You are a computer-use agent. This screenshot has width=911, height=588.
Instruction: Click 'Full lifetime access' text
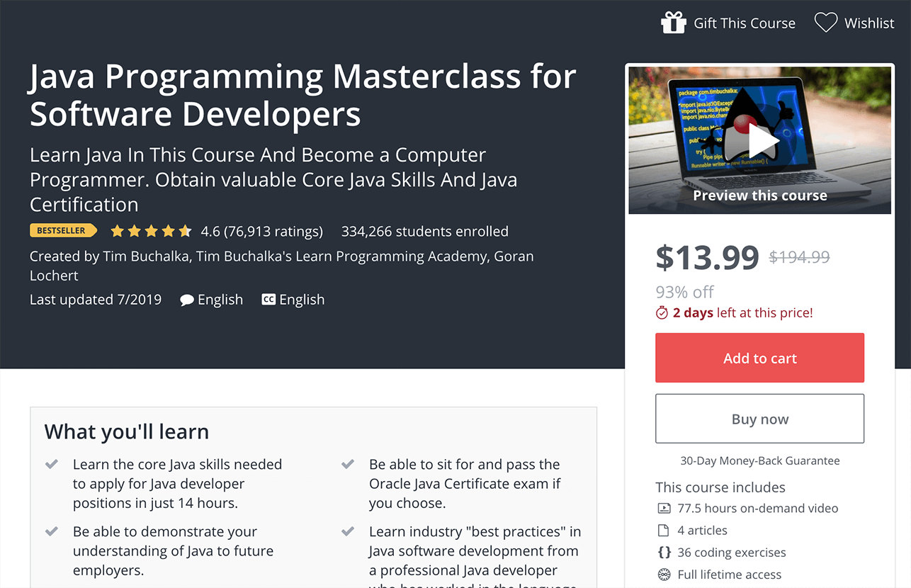click(x=730, y=575)
